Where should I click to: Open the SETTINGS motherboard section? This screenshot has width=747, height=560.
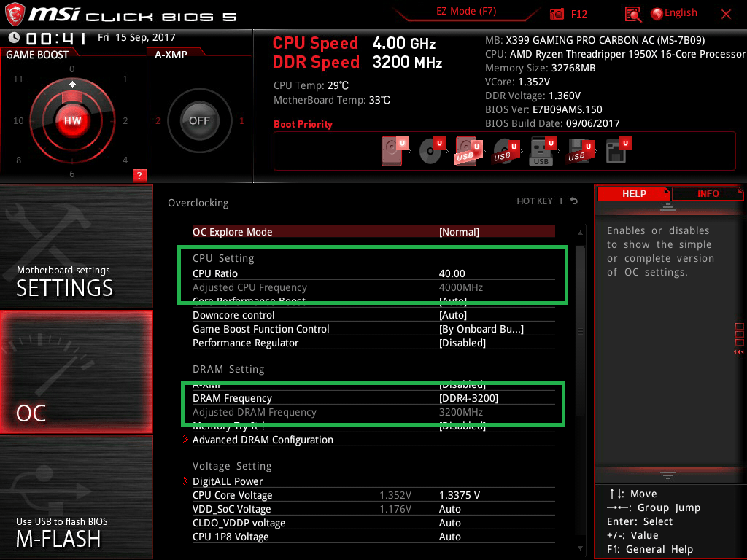76,246
